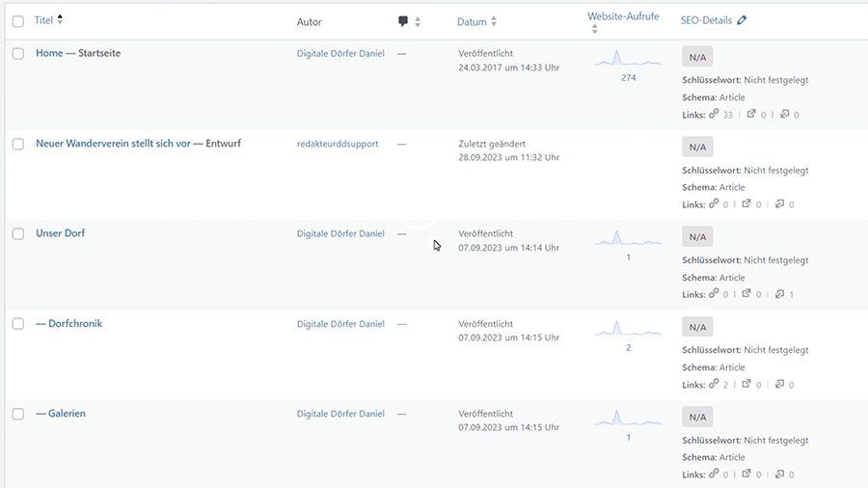This screenshot has height=488, width=868.
Task: Open the Neuer Wanderverein stellt sich vor page
Action: [x=113, y=144]
